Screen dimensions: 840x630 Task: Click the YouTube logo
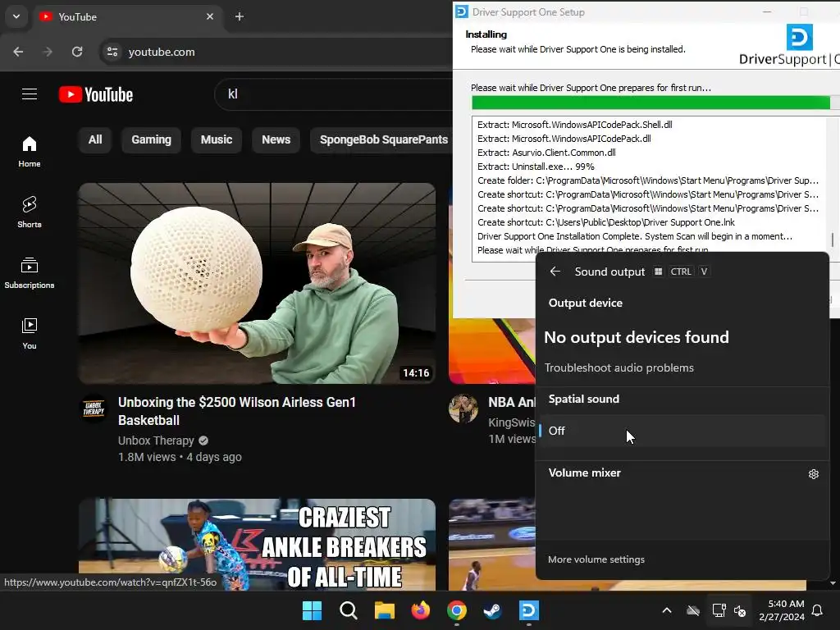pyautogui.click(x=96, y=95)
